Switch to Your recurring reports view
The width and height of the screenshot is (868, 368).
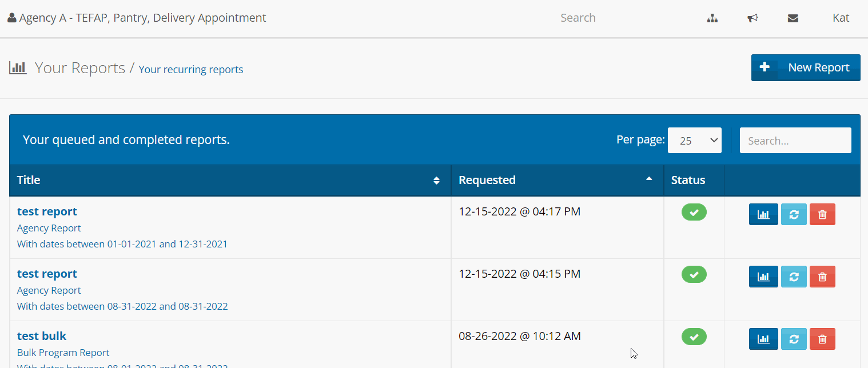[190, 69]
